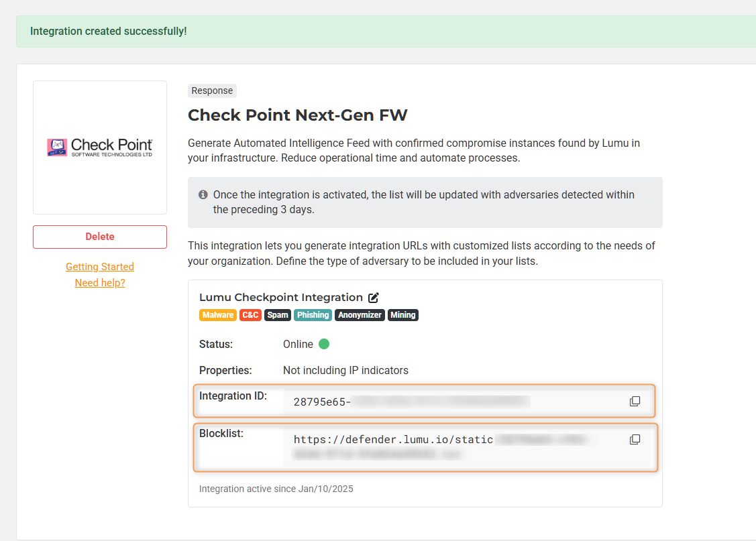
Task: Click the Spam category tag
Action: coord(278,315)
